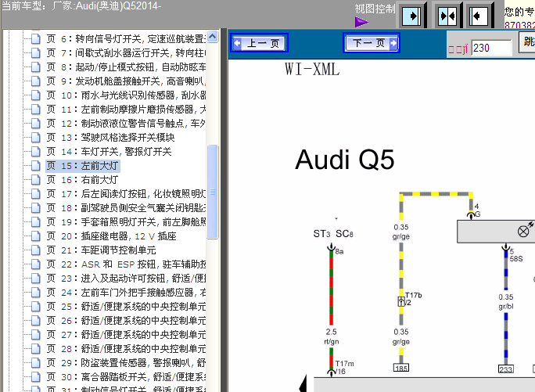Open page 20 插座继电器, 12 V 插座 item
The height and width of the screenshot is (392, 535).
click(111, 236)
